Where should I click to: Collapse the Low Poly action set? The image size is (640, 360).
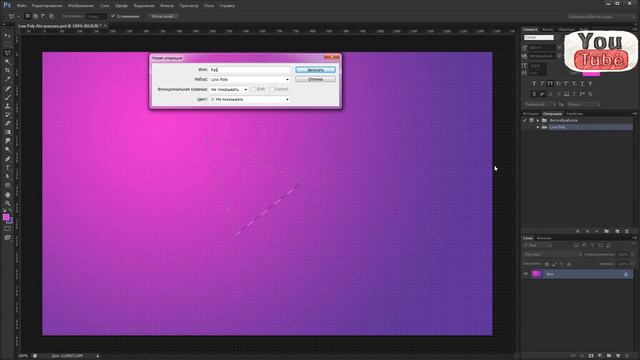coord(538,127)
